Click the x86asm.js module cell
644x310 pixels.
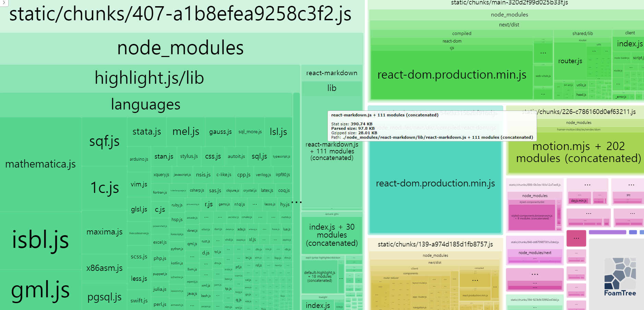click(105, 268)
